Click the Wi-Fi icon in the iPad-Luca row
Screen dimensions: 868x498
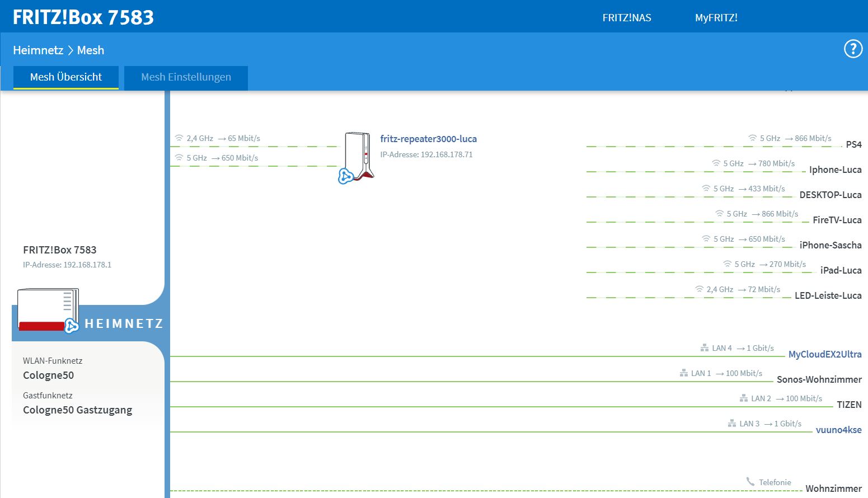pyautogui.click(x=728, y=264)
